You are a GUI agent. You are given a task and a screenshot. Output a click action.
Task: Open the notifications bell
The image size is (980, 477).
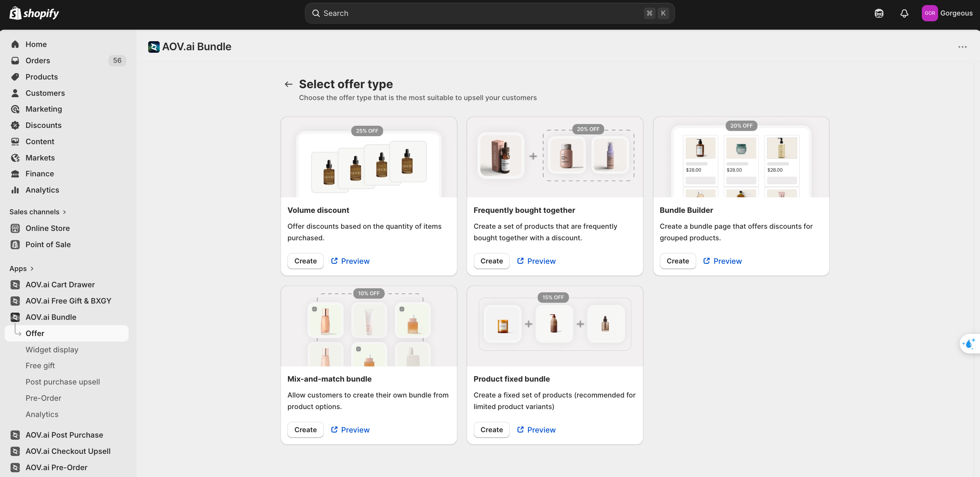click(904, 13)
